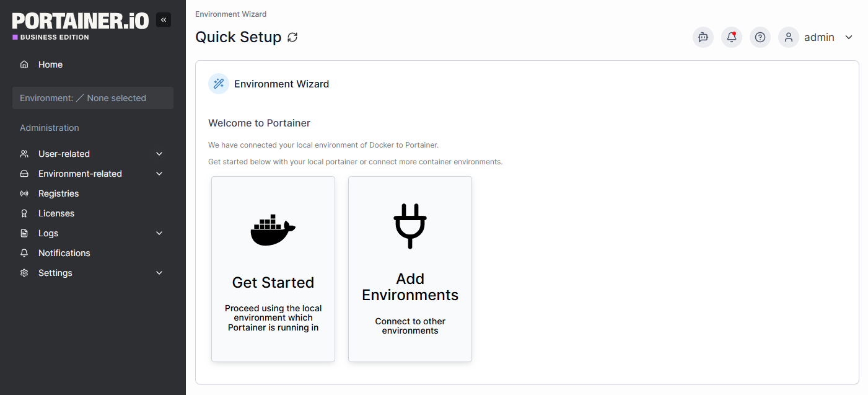Expand the User-related menu chevron
Image resolution: width=868 pixels, height=395 pixels.
159,154
